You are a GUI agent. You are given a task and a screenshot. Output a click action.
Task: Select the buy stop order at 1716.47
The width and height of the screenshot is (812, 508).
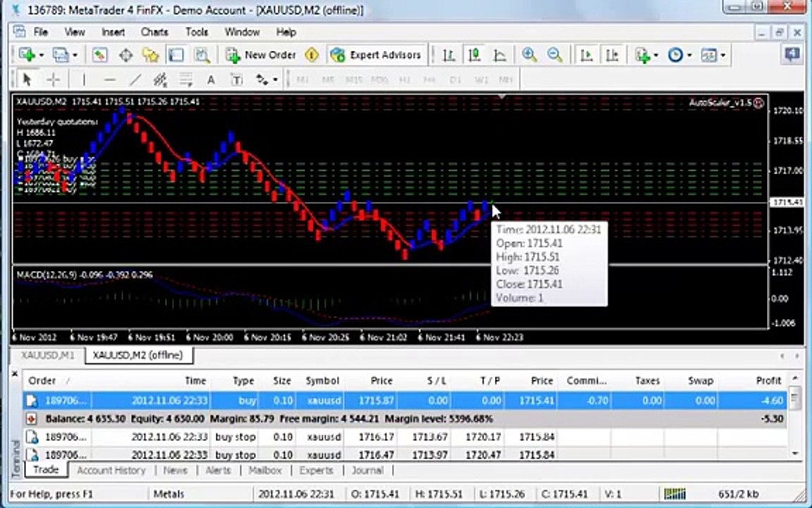coord(405,454)
